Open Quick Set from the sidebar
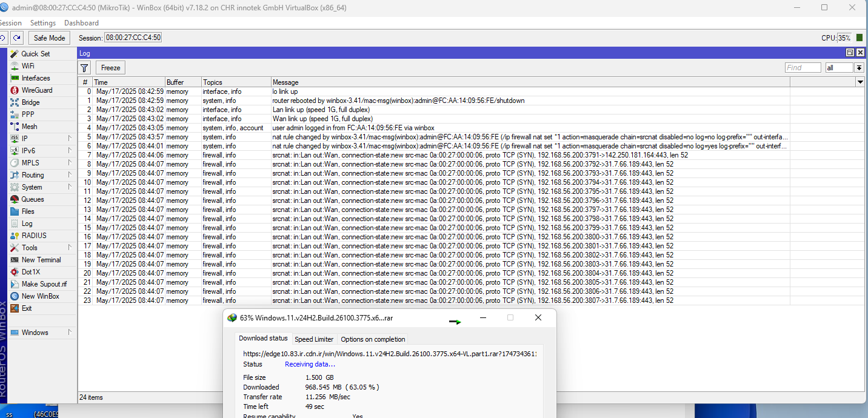 click(36, 54)
